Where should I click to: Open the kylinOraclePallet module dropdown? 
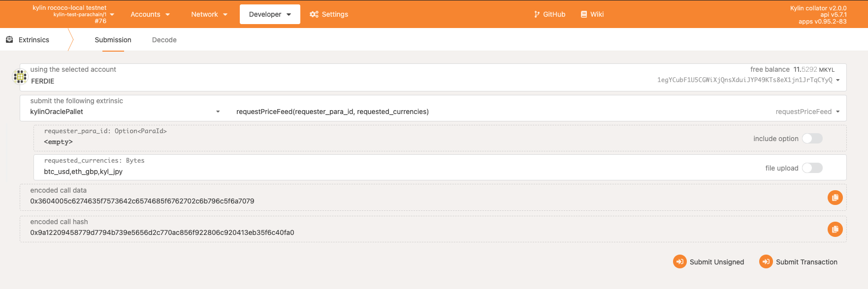click(125, 112)
